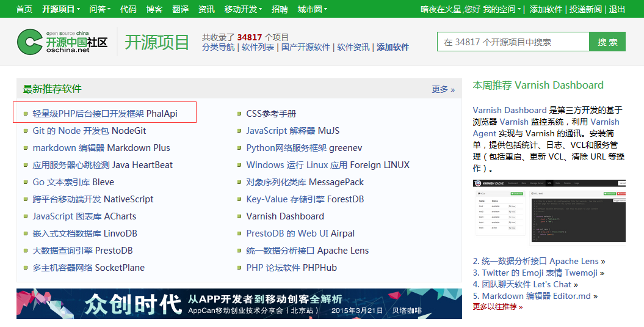Open Windows 运行 Linux 应用 Foreign LINUX

coord(328,165)
